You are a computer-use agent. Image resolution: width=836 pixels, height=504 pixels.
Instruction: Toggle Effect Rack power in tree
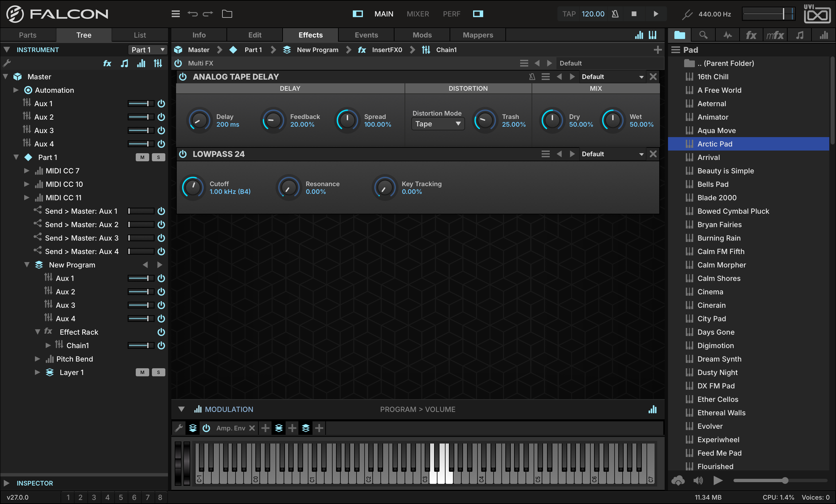point(161,332)
